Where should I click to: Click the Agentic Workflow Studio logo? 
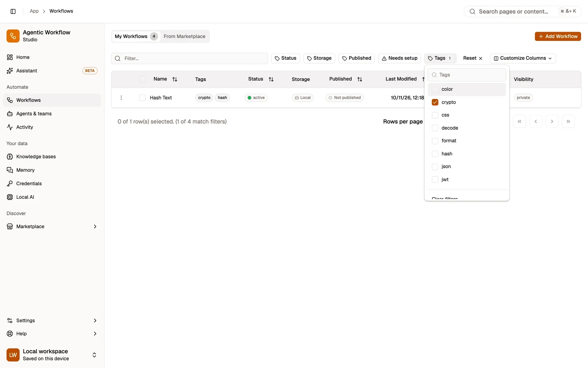[13, 36]
